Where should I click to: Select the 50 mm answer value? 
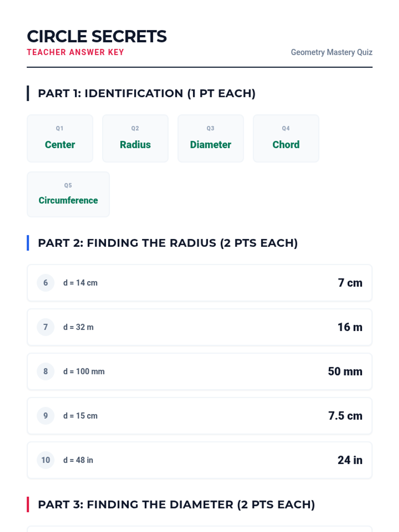point(345,371)
